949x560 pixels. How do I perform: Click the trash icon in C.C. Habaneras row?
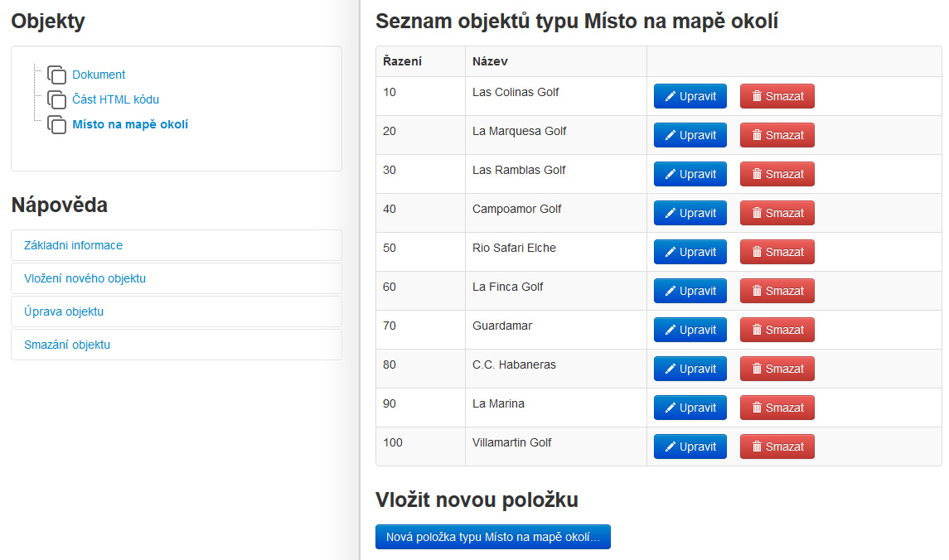click(x=757, y=369)
